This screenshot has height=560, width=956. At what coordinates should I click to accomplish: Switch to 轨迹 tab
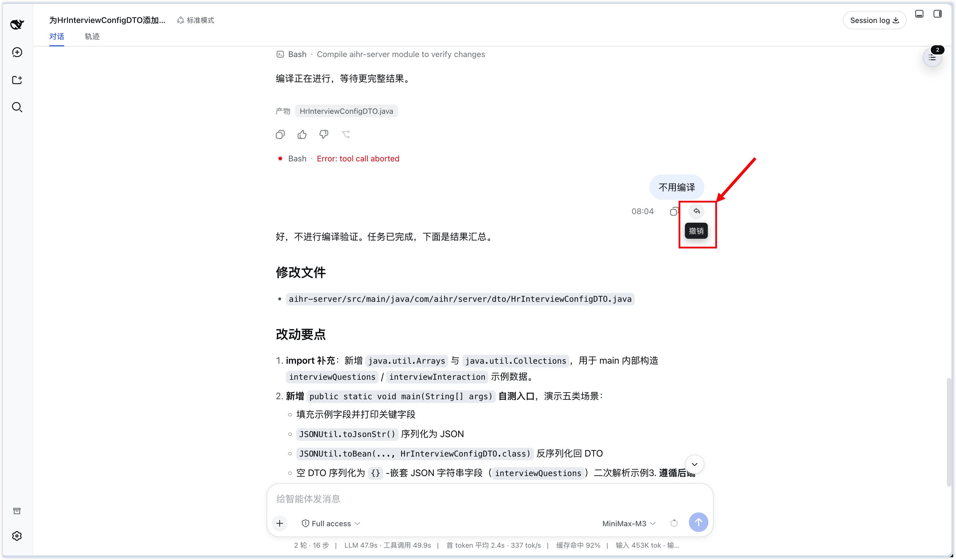click(x=92, y=36)
